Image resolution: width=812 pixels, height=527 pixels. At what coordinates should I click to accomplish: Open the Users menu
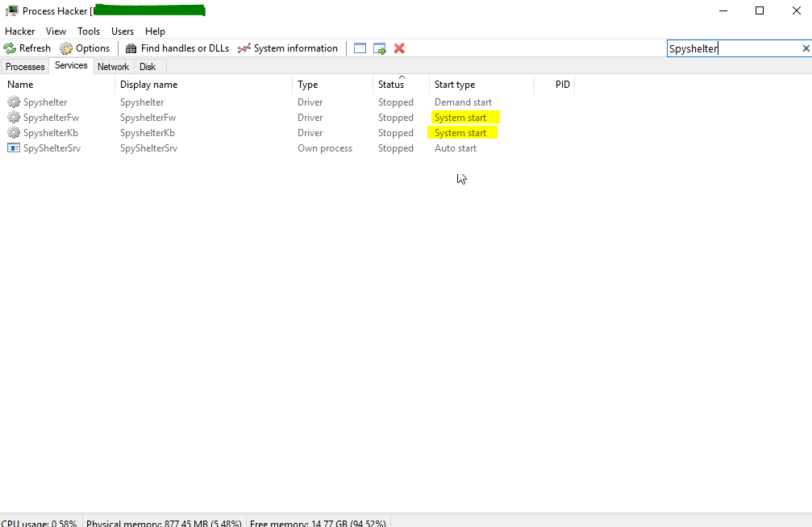click(x=123, y=31)
